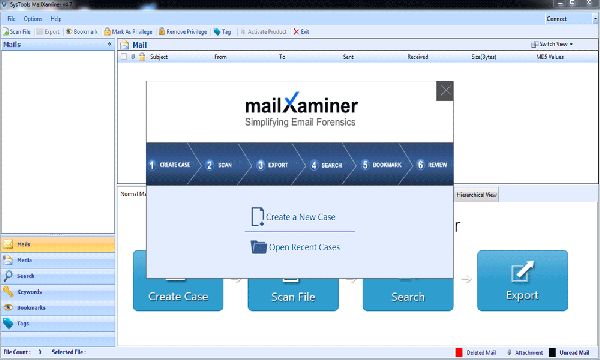Image resolution: width=600 pixels, height=360 pixels.
Task: Click the File Count status text
Action: coord(17,352)
